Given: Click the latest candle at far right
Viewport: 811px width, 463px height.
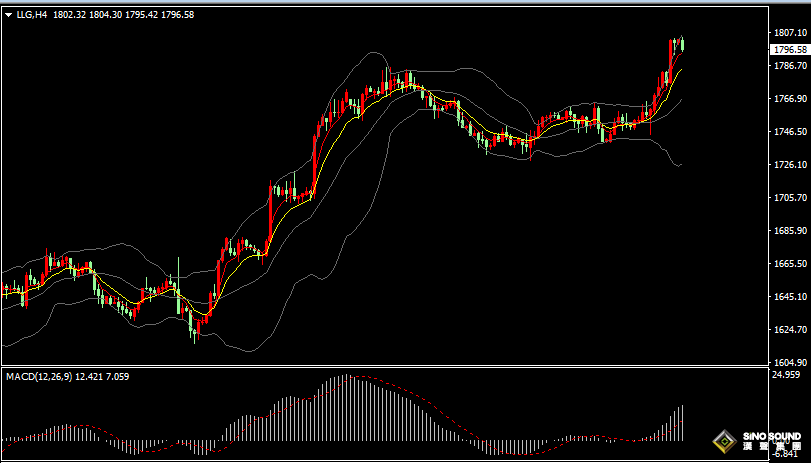Looking at the screenshot, I should (x=682, y=43).
